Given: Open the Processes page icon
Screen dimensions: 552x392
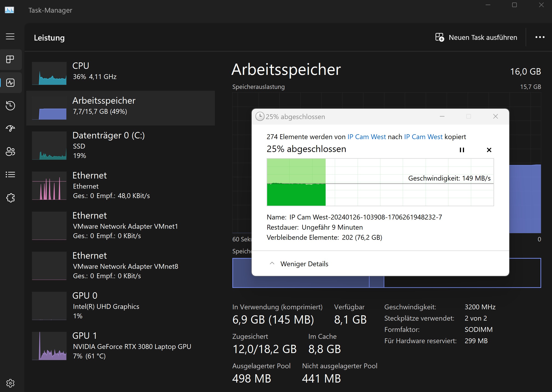Looking at the screenshot, I should 10,59.
